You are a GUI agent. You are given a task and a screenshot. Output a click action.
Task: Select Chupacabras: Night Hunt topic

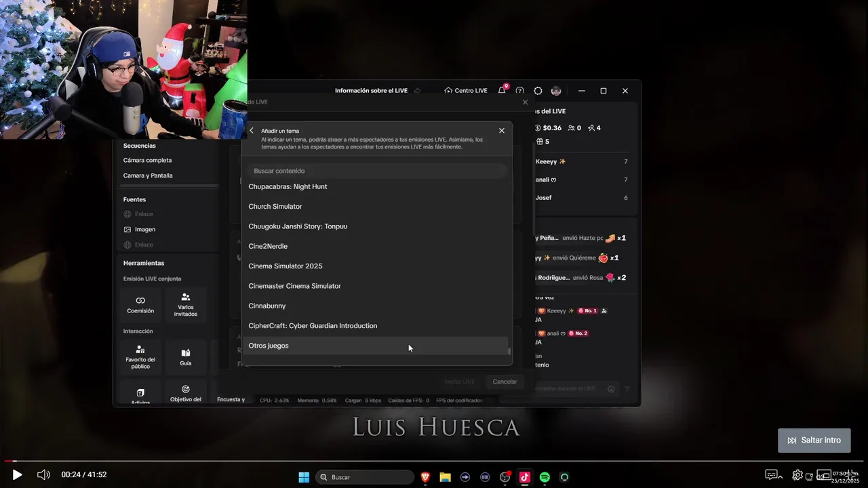pyautogui.click(x=376, y=186)
